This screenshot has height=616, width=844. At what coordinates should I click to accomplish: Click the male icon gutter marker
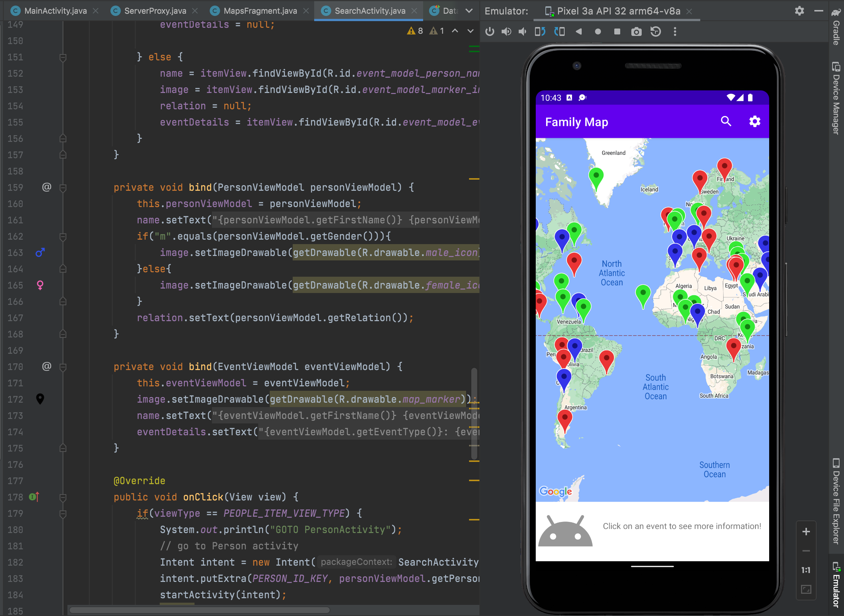40,253
